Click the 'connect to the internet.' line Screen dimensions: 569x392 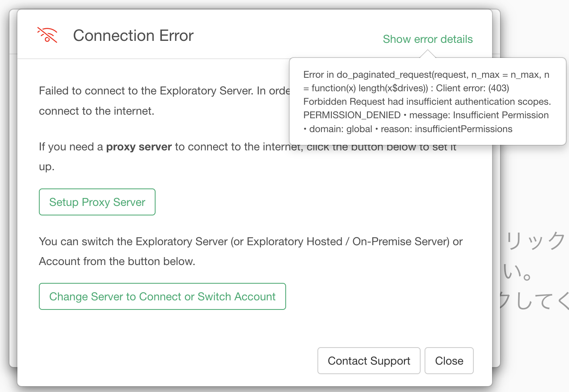[96, 111]
